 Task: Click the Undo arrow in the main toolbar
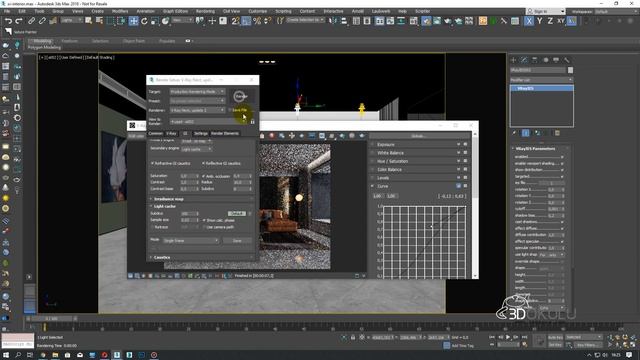coord(8,21)
